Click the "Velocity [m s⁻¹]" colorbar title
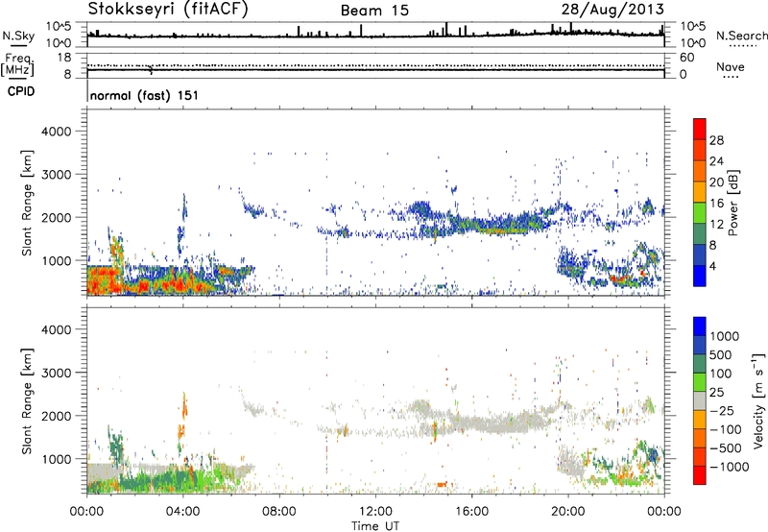This screenshot has height=532, width=768. coord(758,400)
